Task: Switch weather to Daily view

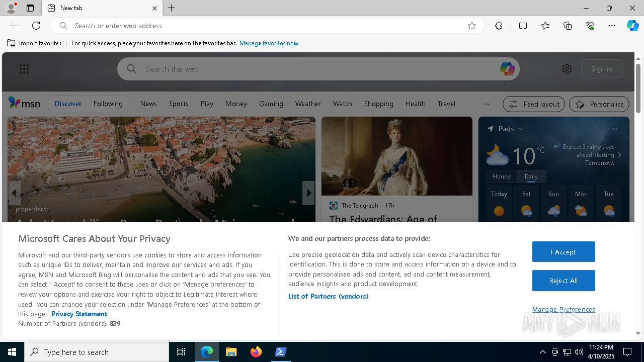Action: (531, 176)
